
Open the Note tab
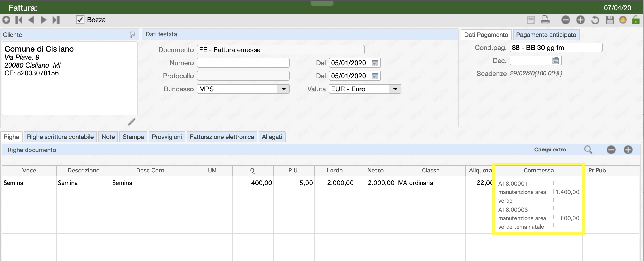[x=108, y=137]
